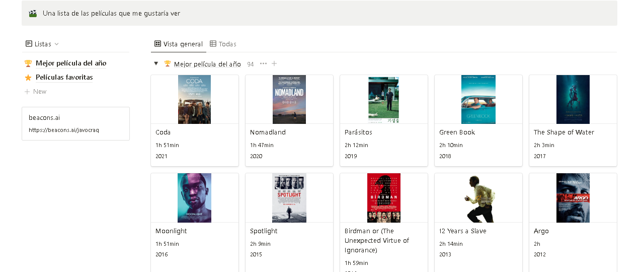Open the group options three-dot menu
Viewport: 644px width, 272px height.
tap(263, 63)
